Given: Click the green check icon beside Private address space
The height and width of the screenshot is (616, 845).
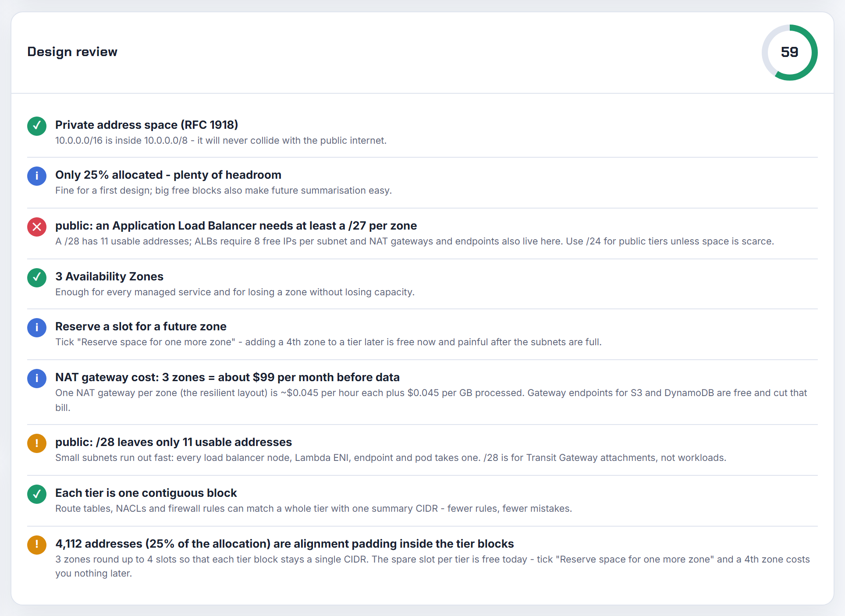Looking at the screenshot, I should (x=37, y=126).
